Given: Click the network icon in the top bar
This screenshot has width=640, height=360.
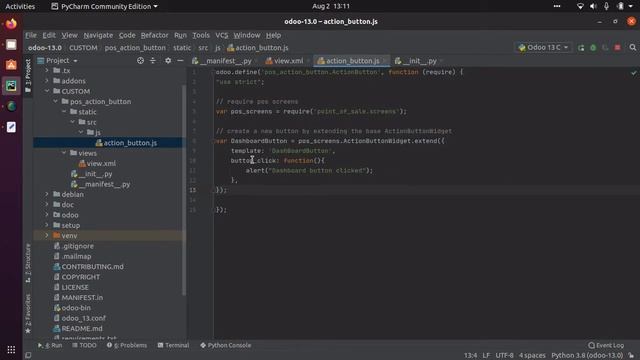Looking at the screenshot, I should (580, 6).
